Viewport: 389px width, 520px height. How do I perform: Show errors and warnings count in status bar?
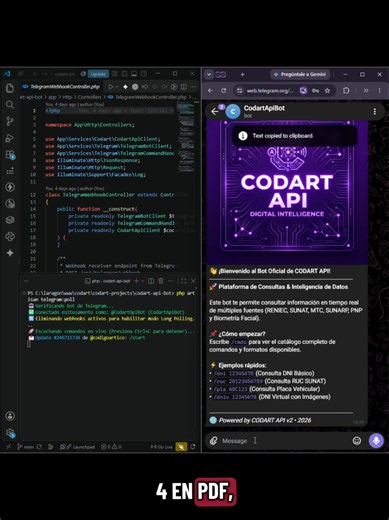[x=111, y=447]
